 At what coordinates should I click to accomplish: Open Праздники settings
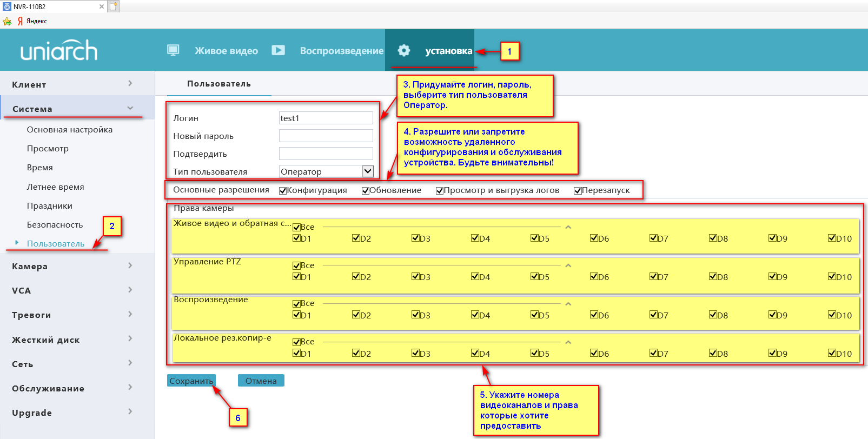[x=50, y=206]
